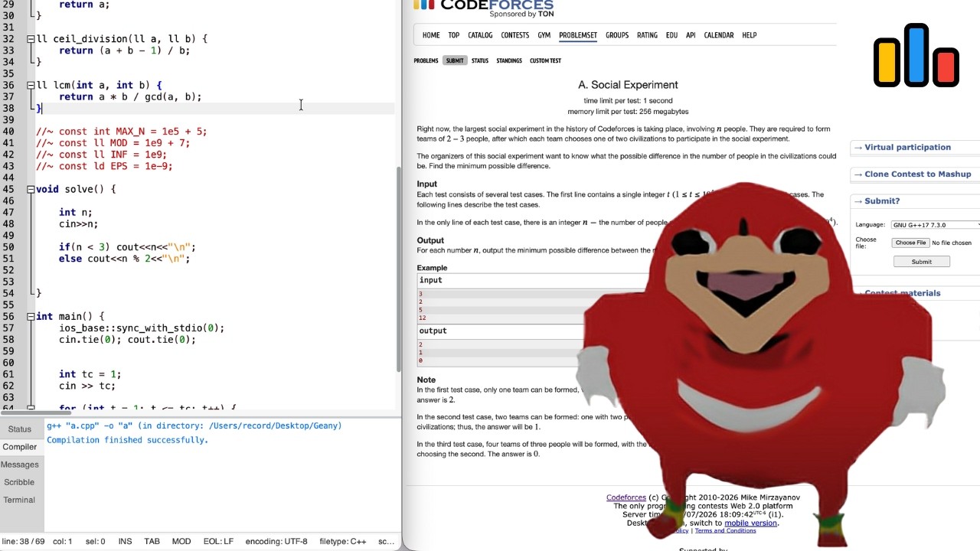
Task: Open the Codeforces link in the footer
Action: tap(626, 497)
